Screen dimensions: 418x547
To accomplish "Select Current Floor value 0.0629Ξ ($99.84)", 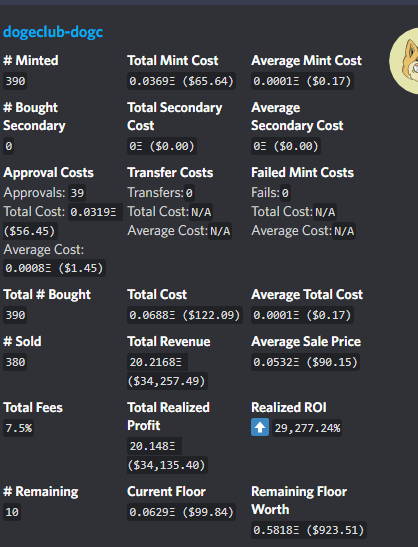I will pyautogui.click(x=181, y=512).
